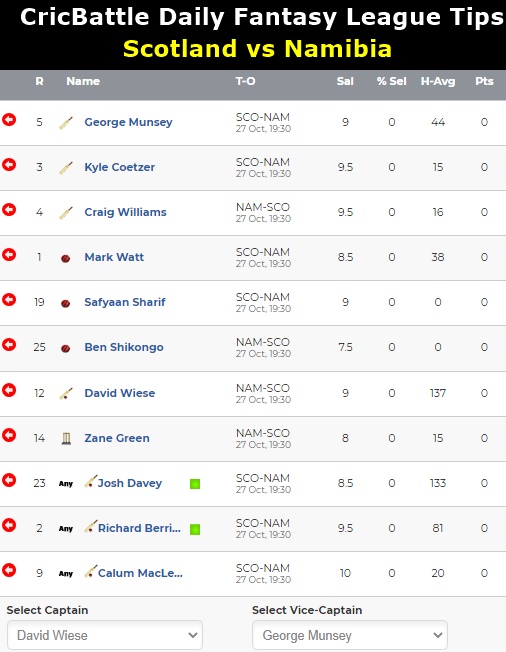Screen dimensions: 506x652
Task: Click the bat icon beside Craig Williams
Action: [66, 213]
